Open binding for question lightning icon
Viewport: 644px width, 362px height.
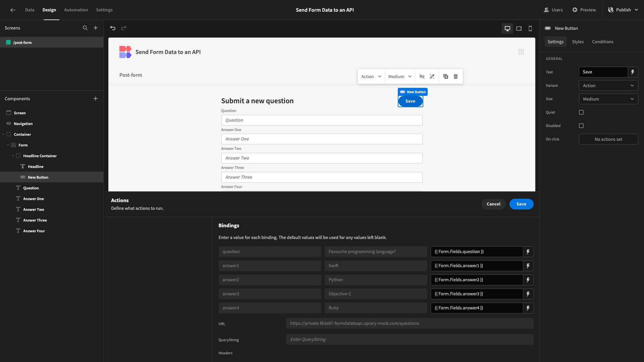point(528,252)
